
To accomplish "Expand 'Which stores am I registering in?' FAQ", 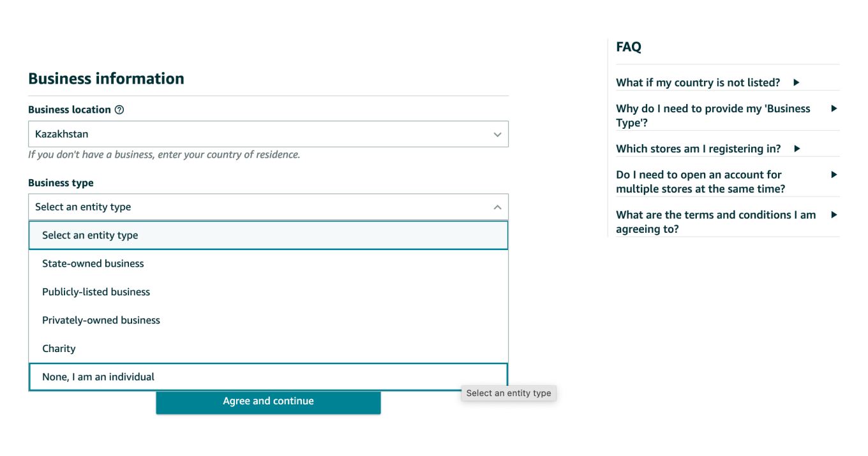I will tap(698, 149).
